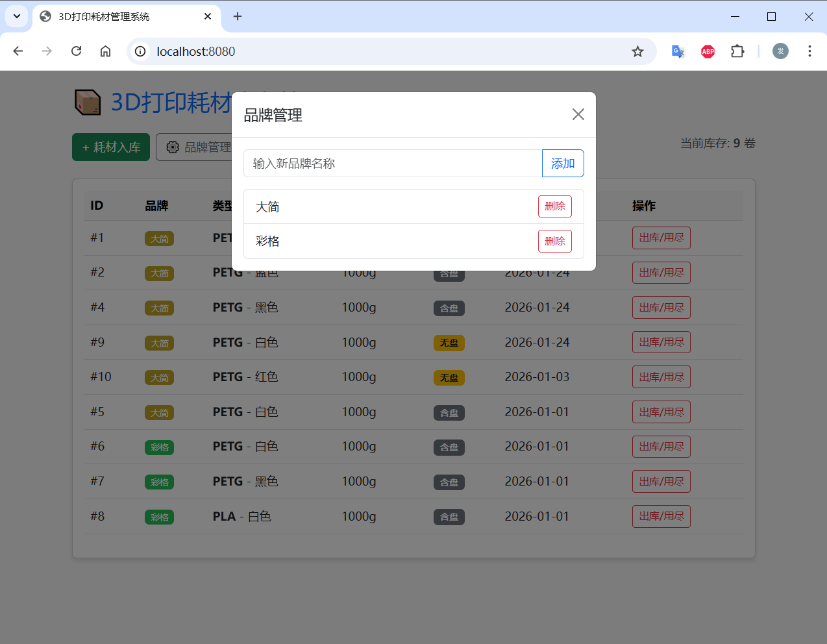Close the 3D打印耗材管理系统 tab
Viewport: 827px width, 644px height.
click(x=208, y=16)
